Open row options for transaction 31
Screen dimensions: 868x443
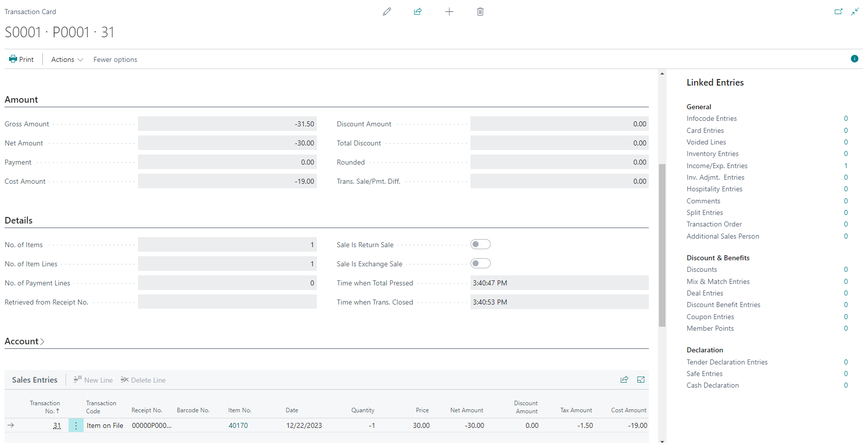click(76, 426)
